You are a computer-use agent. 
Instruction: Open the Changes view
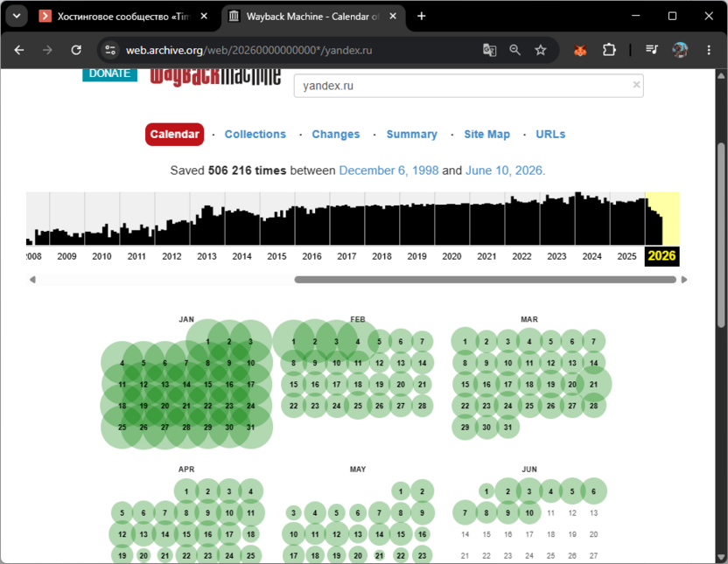pos(336,135)
